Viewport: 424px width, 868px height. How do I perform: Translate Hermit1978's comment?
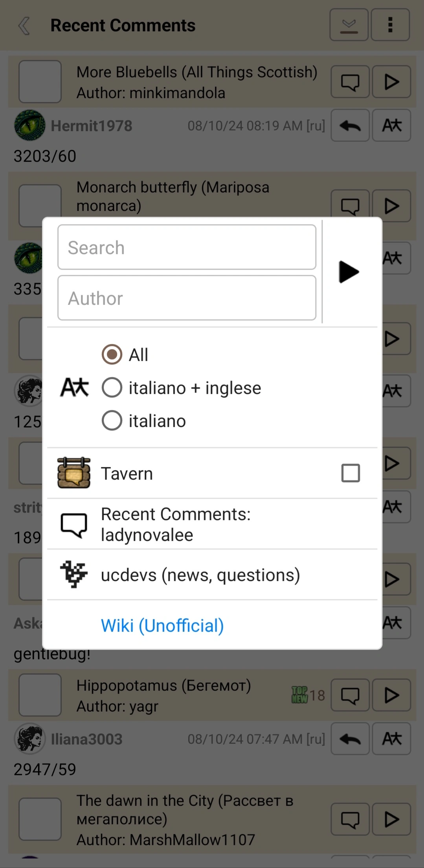(391, 126)
